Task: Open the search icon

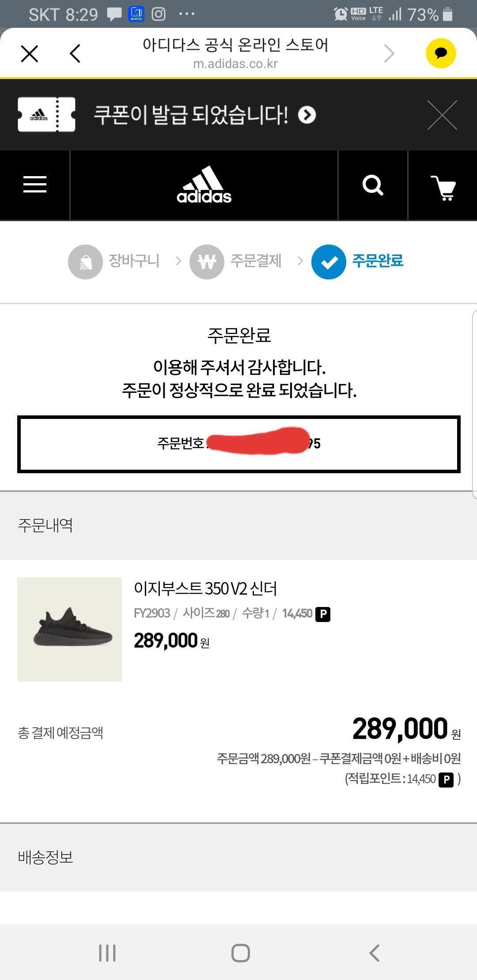Action: pyautogui.click(x=373, y=185)
